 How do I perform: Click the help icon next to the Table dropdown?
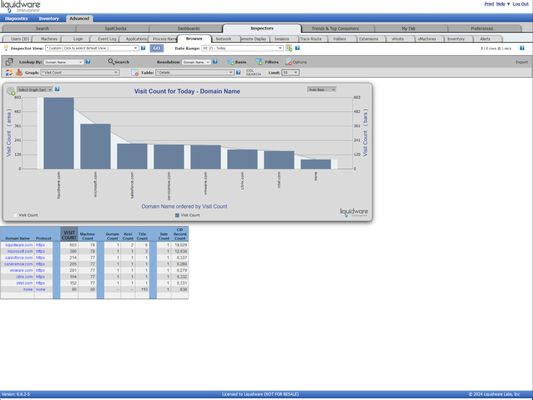point(238,72)
